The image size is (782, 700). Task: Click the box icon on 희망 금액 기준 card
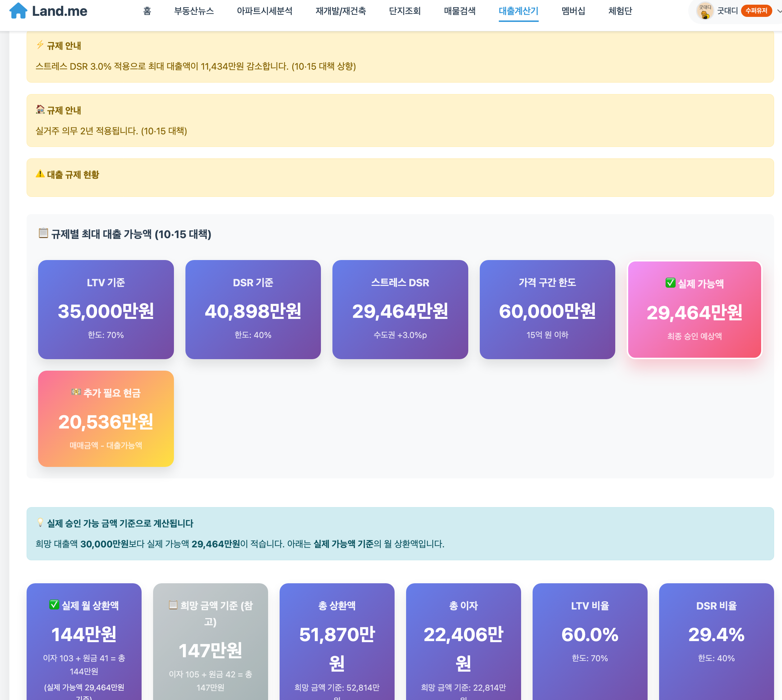tap(173, 605)
